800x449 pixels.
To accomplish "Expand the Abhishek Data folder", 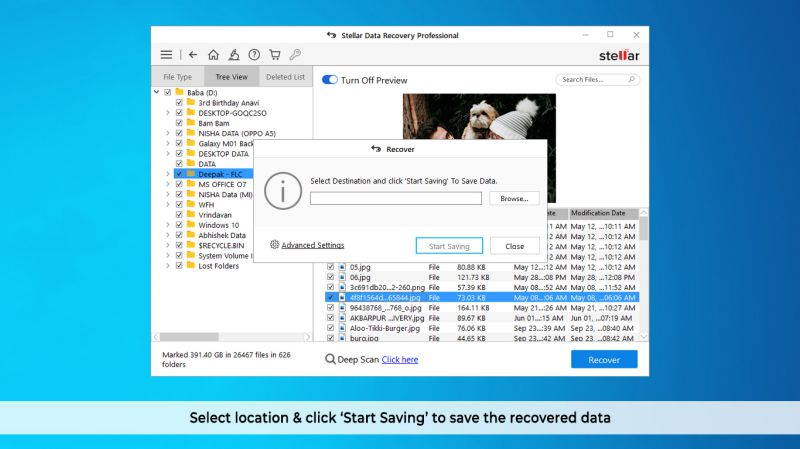I will coord(168,235).
